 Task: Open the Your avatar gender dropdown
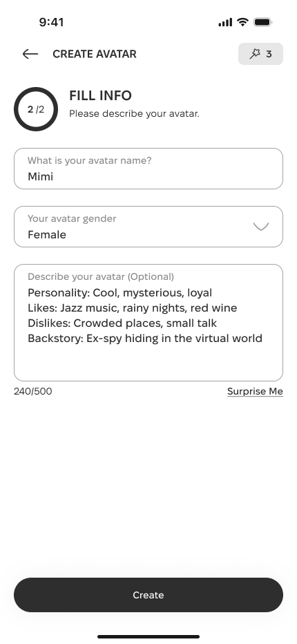148,227
